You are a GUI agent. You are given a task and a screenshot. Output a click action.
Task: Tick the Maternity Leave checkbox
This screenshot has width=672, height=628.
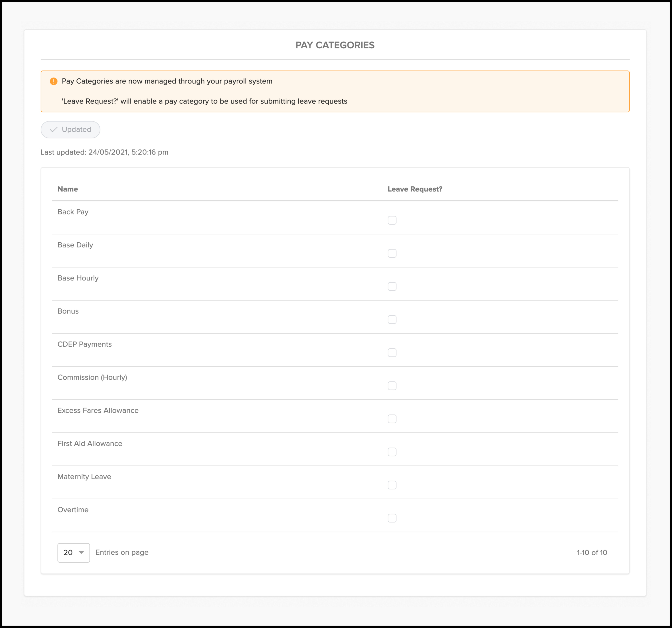pyautogui.click(x=392, y=485)
